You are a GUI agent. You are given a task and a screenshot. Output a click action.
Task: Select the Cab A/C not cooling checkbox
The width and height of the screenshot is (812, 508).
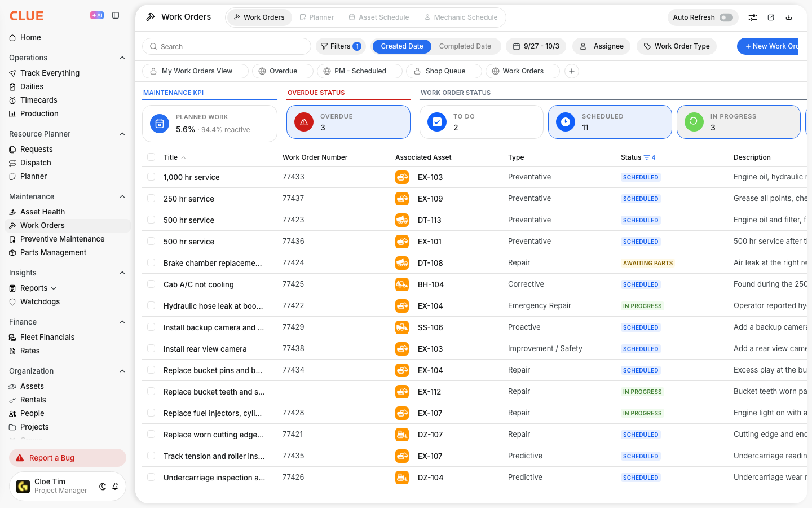click(x=151, y=284)
